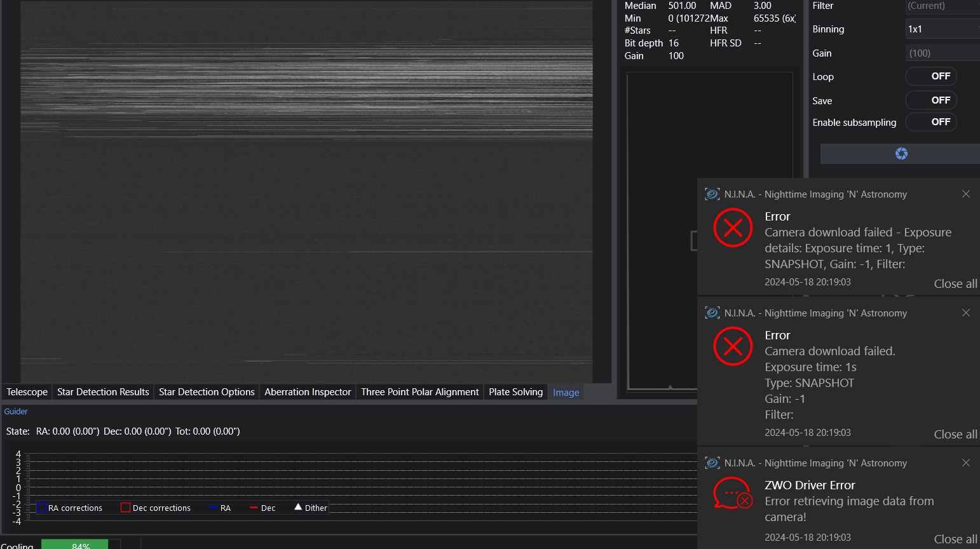Viewport: 980px width, 549px height.
Task: Click the ZWO Driver Error message title
Action: click(810, 485)
